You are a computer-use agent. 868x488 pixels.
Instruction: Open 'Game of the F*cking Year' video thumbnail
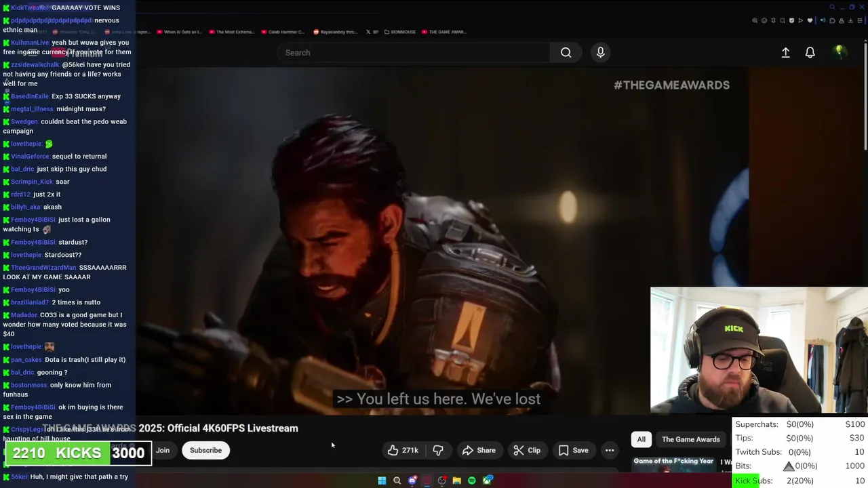pyautogui.click(x=673, y=464)
